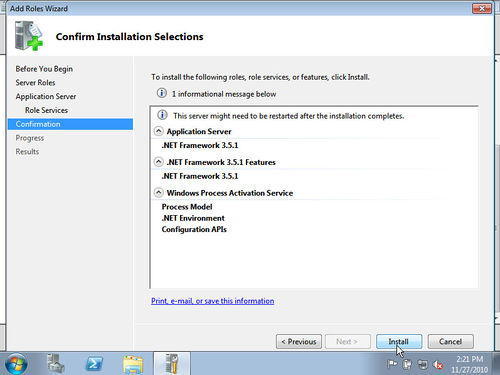Cancel the Add Roles Wizard
The image size is (500, 375).
tap(450, 342)
